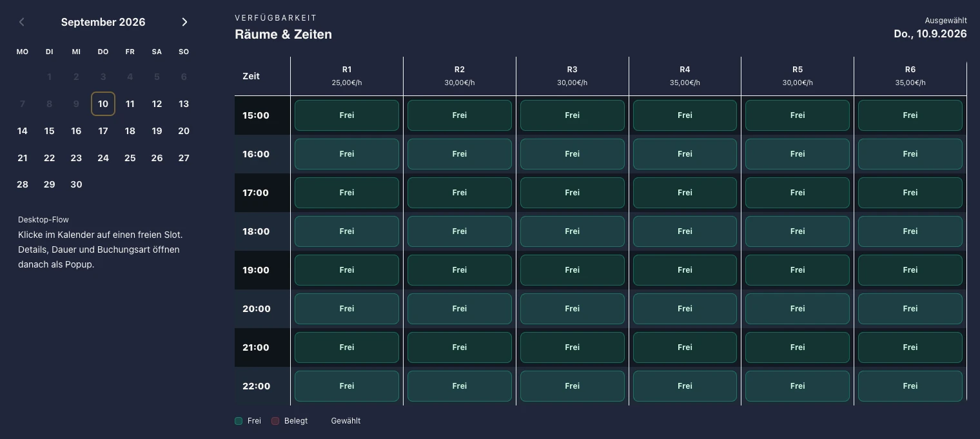Choose the R1 slot at 21:00
980x439 pixels.
347,347
